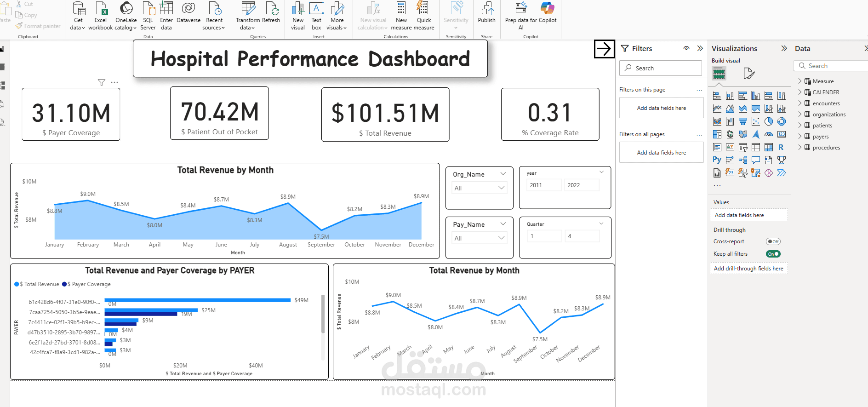This screenshot has width=868, height=407.
Task: Select the scatter chart visual
Action: [x=755, y=121]
